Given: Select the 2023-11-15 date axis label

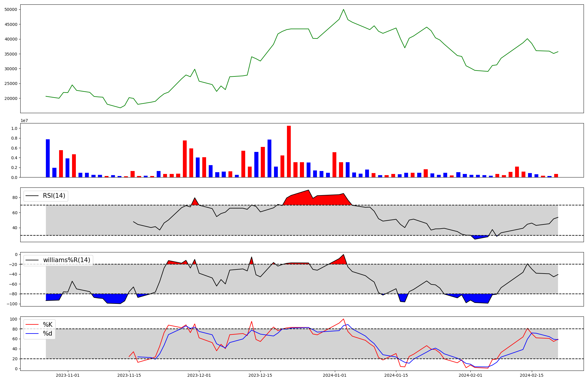Looking at the screenshot, I should point(129,375).
